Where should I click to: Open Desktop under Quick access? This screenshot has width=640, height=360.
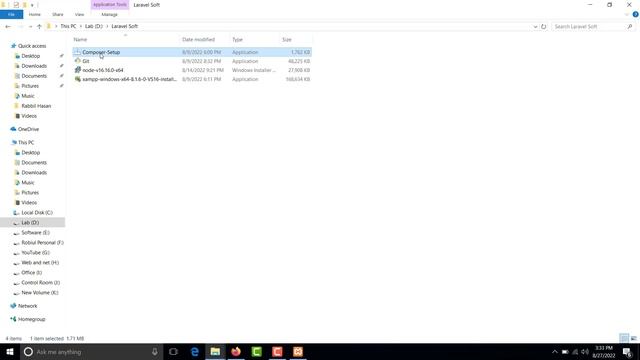point(31,56)
